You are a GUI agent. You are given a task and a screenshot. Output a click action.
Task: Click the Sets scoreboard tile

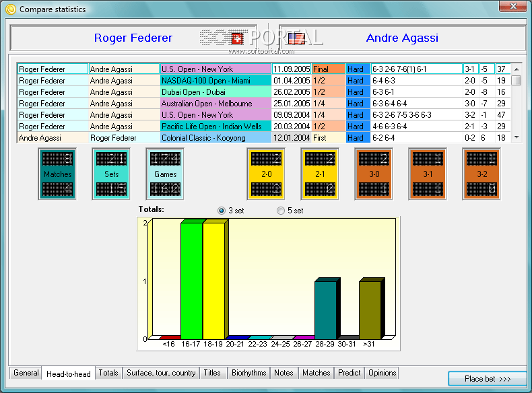pyautogui.click(x=111, y=174)
